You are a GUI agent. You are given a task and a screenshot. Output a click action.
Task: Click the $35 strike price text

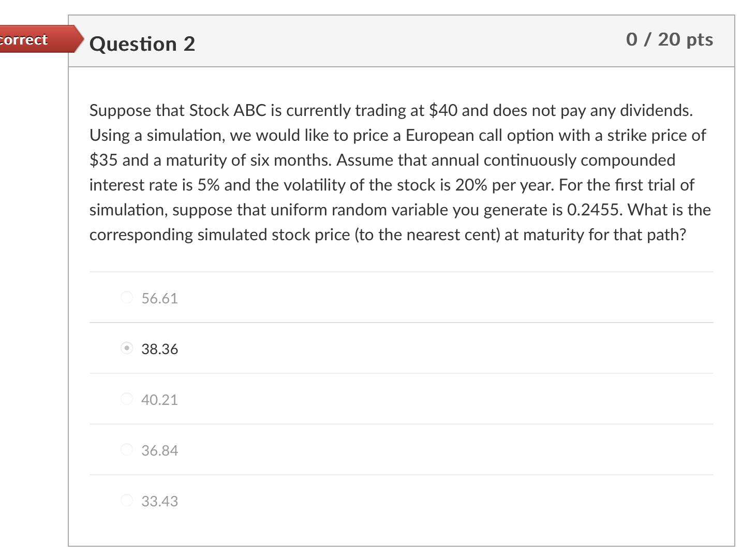103,160
